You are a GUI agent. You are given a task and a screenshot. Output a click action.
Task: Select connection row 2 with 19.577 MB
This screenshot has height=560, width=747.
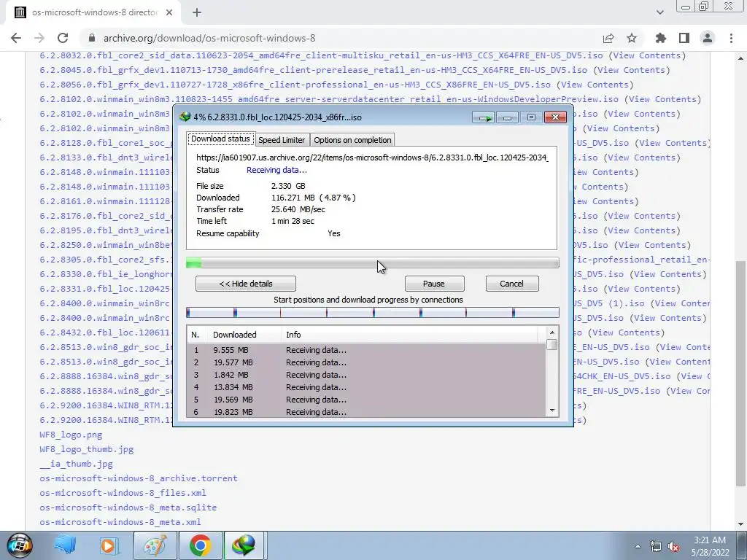click(x=366, y=362)
